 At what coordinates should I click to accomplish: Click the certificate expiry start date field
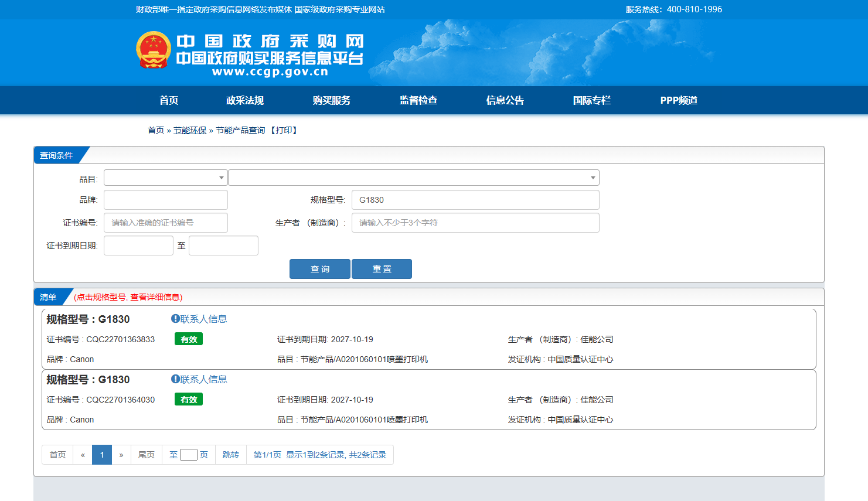tap(138, 246)
